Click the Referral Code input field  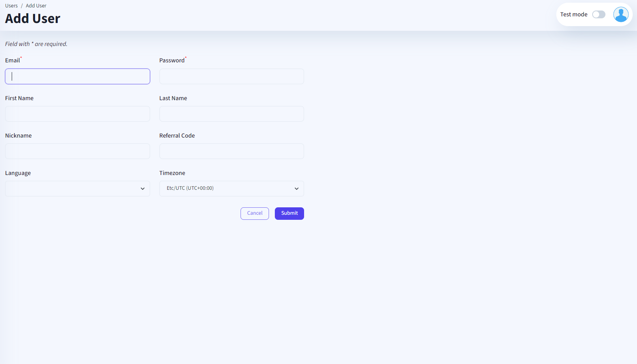click(x=232, y=151)
